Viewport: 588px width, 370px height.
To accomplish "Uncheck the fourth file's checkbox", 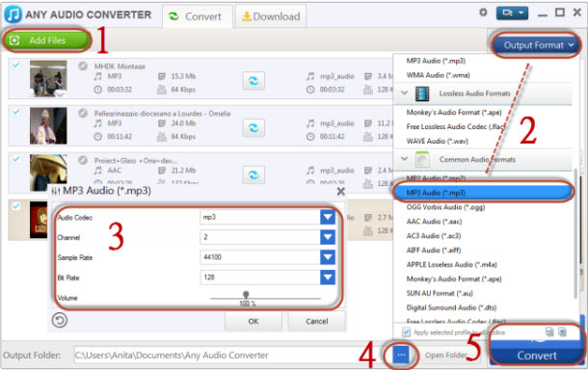I will (x=15, y=206).
